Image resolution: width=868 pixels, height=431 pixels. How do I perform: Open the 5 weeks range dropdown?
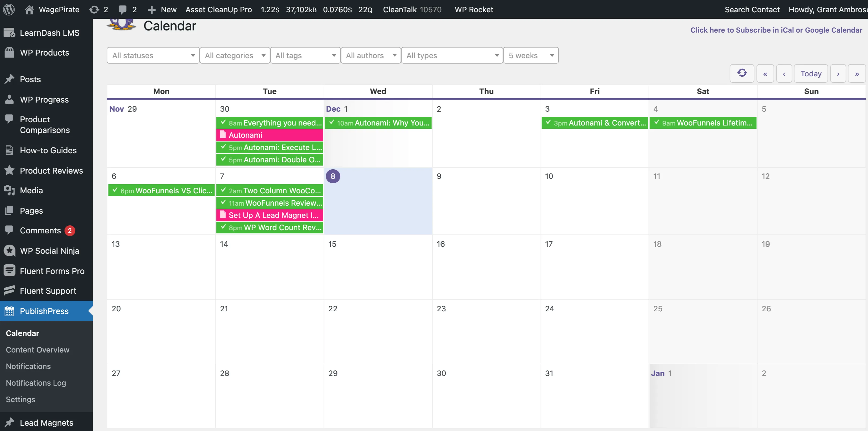coord(531,55)
